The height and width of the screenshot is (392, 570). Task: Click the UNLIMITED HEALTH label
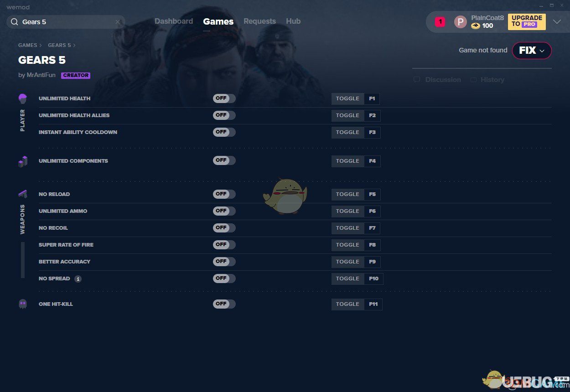click(x=64, y=98)
